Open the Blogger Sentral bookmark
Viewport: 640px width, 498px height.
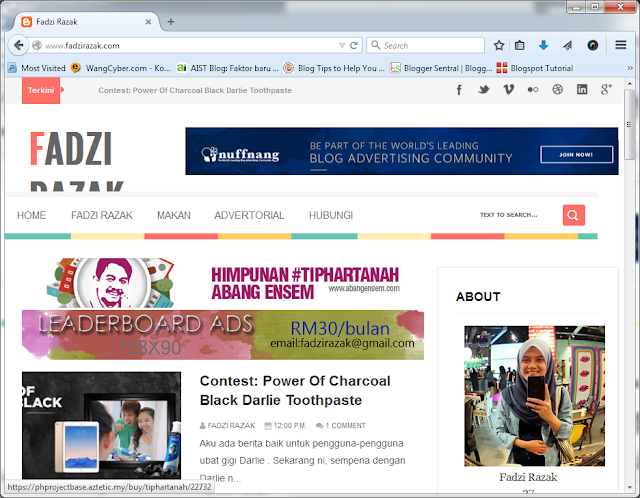pos(441,68)
